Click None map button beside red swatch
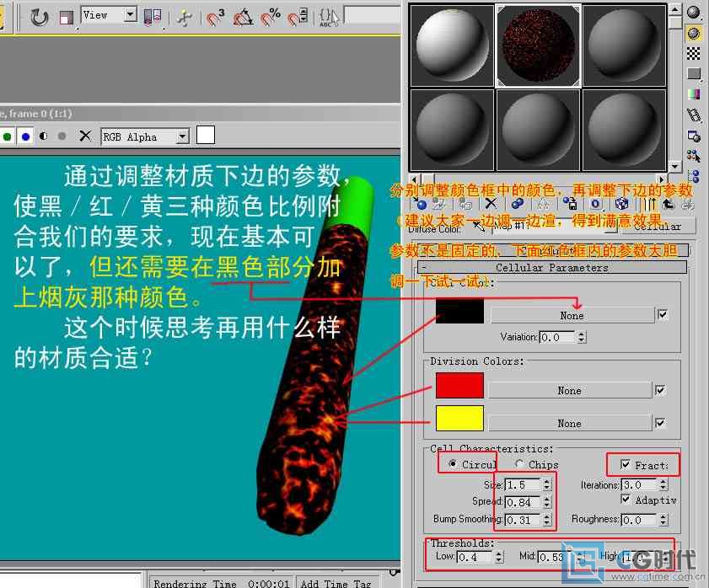This screenshot has width=709, height=588. 570,390
